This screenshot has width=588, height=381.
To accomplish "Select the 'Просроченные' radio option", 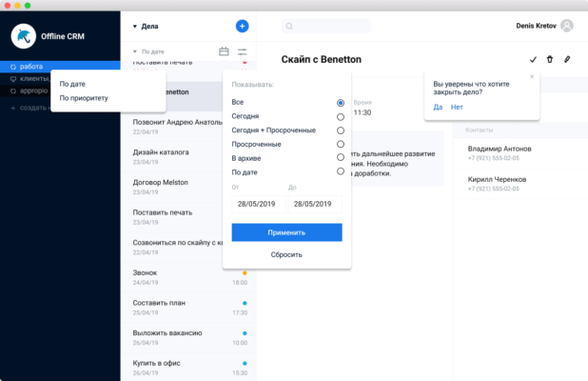I will (341, 144).
